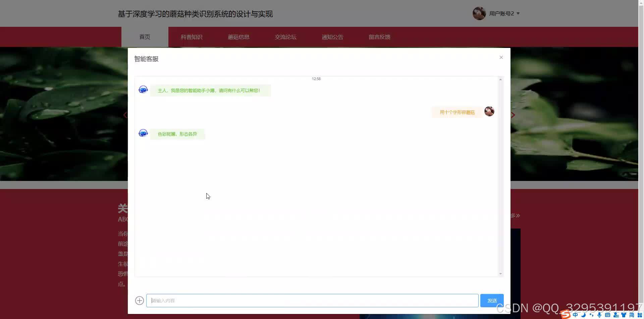Close the 智能客服 dialog
The height and width of the screenshot is (319, 644).
pos(501,57)
